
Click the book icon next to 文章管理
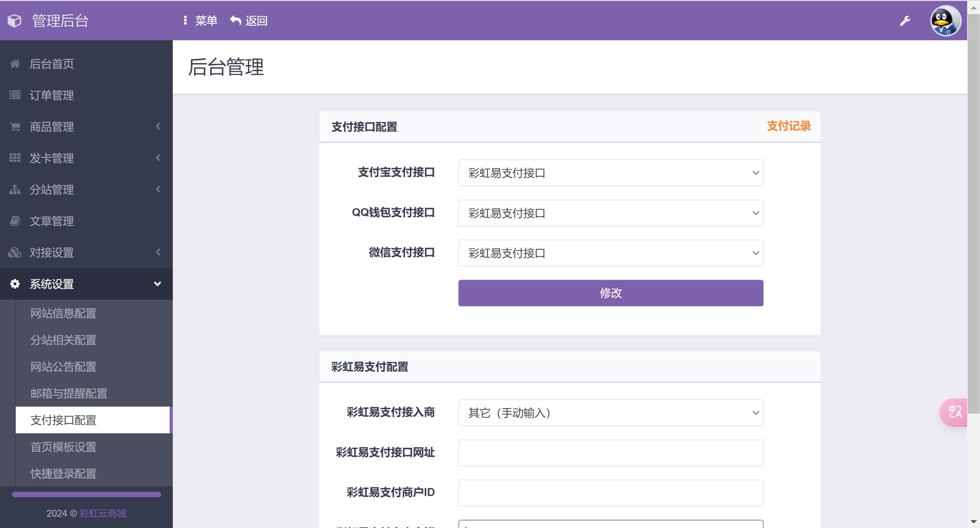pos(15,221)
